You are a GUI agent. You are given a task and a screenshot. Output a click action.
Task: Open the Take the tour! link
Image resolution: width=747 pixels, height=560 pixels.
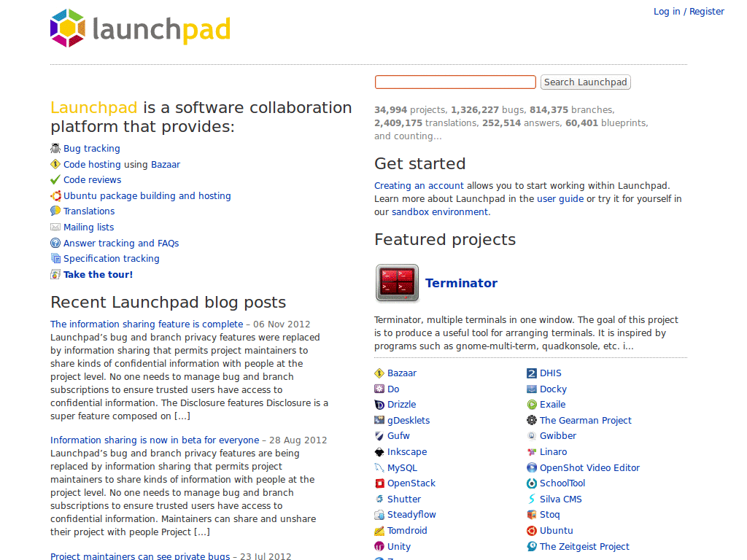(x=98, y=274)
